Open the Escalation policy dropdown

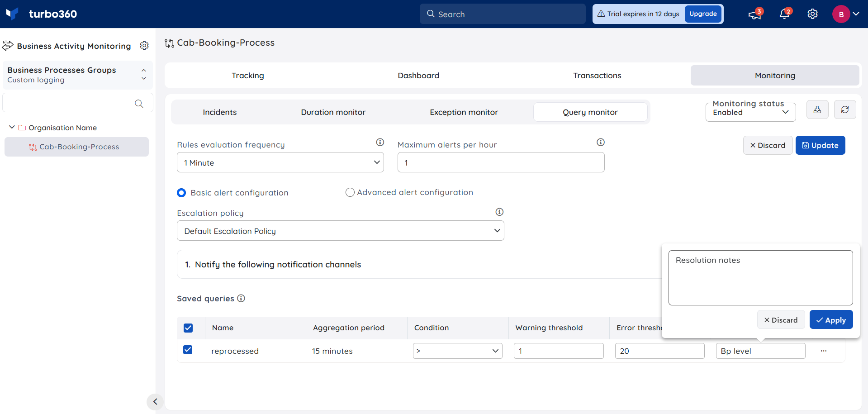pyautogui.click(x=341, y=231)
